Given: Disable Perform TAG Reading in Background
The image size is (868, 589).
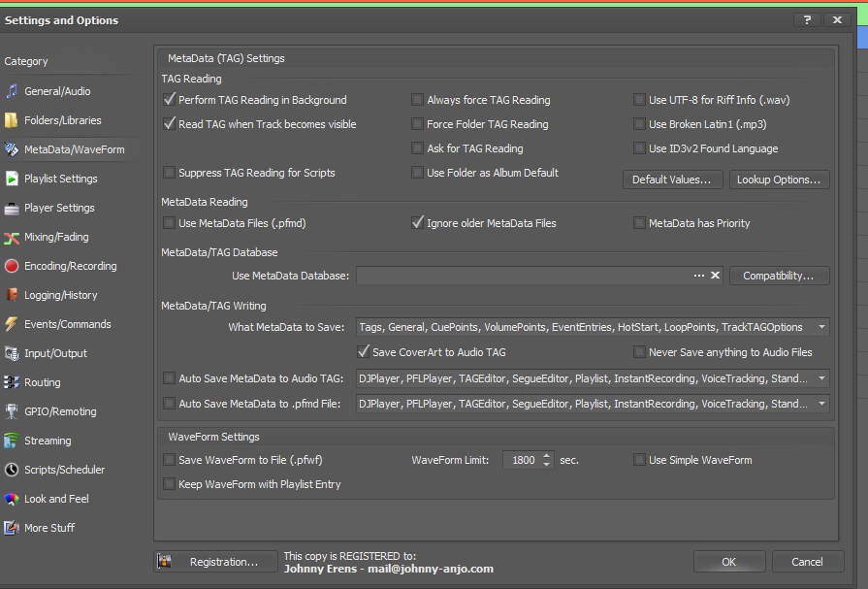Looking at the screenshot, I should point(171,100).
